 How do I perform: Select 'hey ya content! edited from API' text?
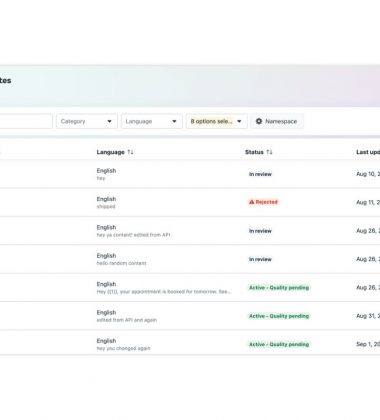133,235
